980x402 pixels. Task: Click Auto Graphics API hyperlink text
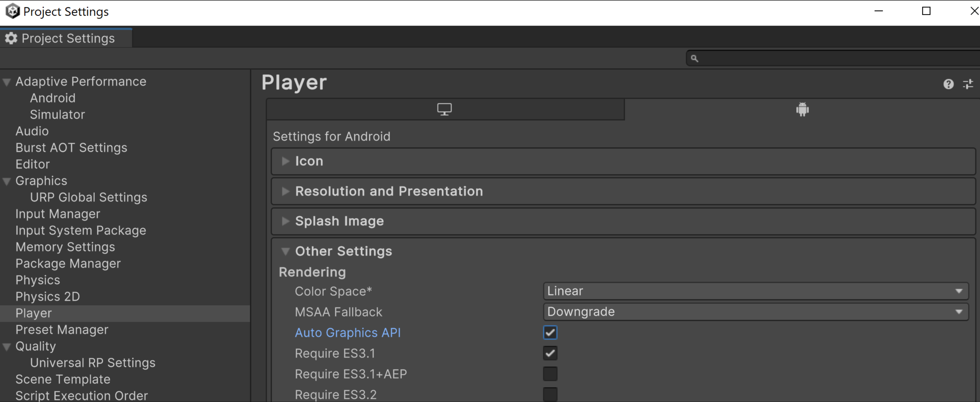pos(347,332)
